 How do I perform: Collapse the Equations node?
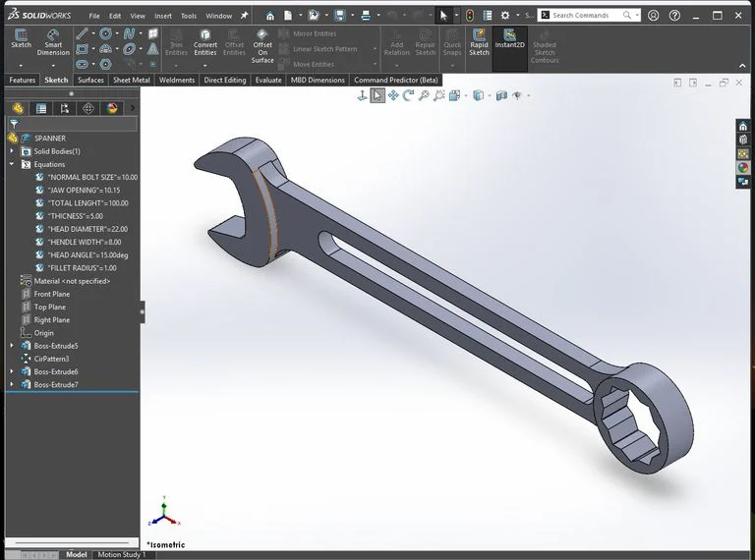click(x=12, y=164)
